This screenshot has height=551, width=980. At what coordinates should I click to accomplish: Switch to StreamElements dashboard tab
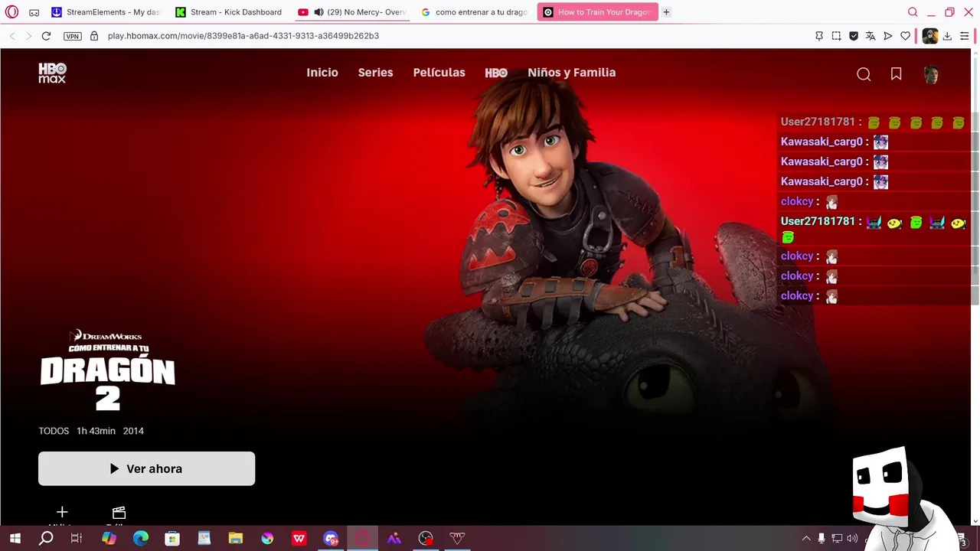point(106,12)
